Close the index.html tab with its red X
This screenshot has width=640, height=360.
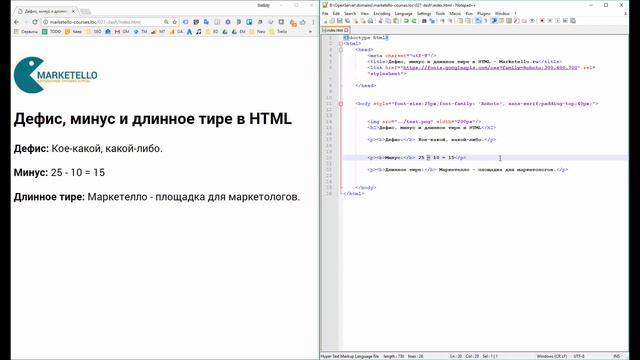click(346, 30)
